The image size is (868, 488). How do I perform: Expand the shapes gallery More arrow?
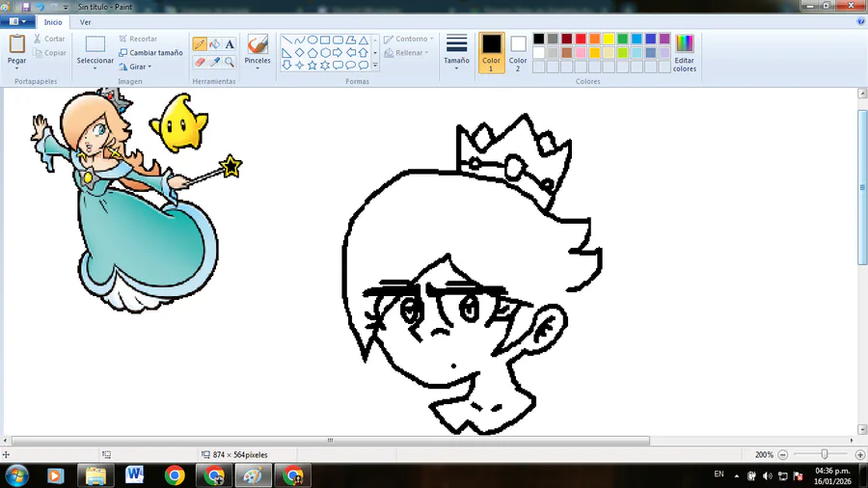pos(375,66)
